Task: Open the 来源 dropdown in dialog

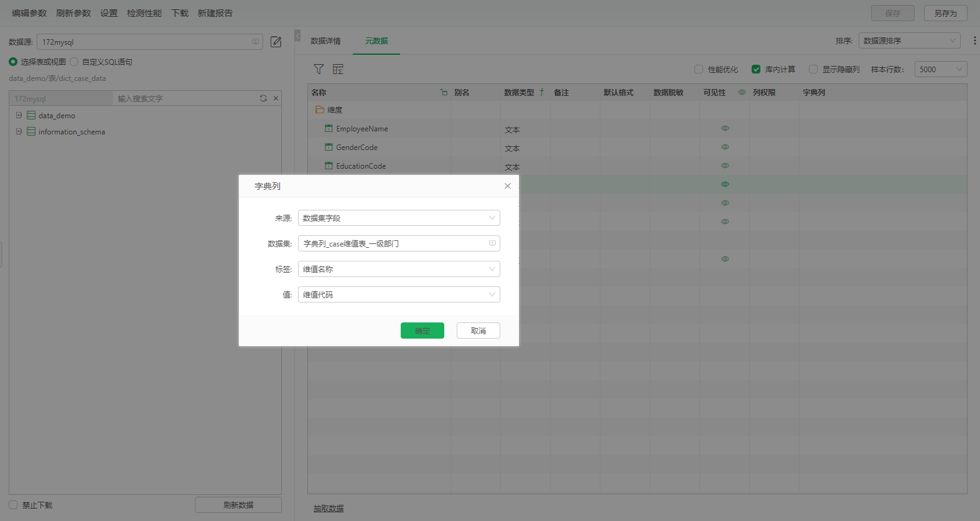Action: pos(399,218)
